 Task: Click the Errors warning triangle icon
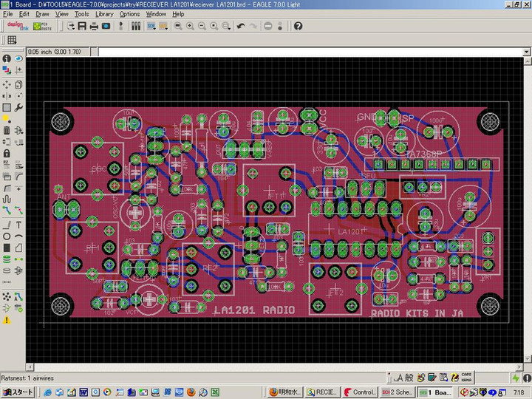pyautogui.click(x=7, y=320)
